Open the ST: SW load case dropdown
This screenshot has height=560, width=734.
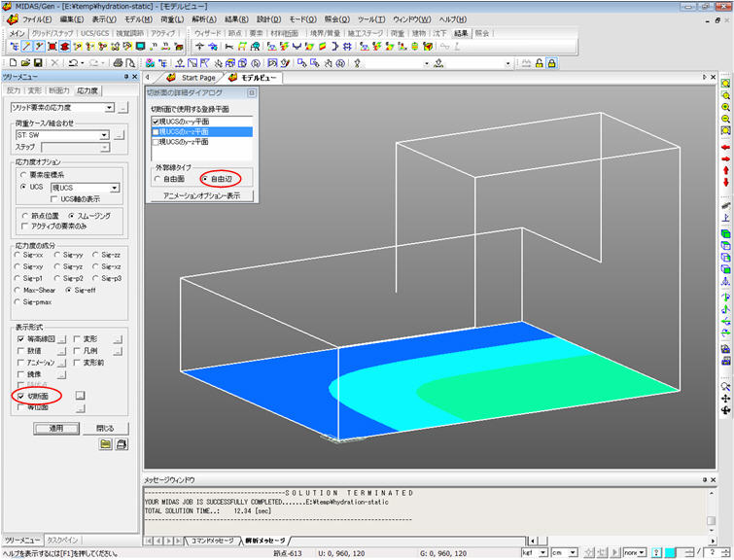[x=104, y=135]
